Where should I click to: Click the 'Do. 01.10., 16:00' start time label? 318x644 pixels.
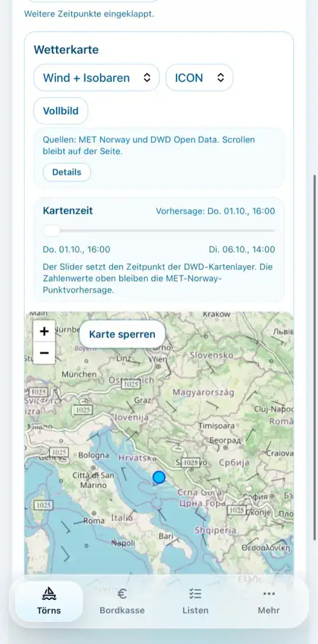[x=77, y=249]
